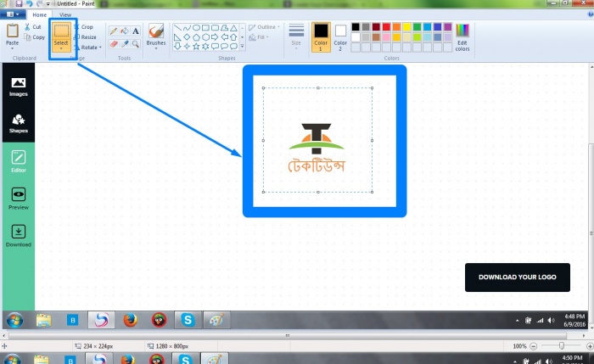Select the Color picker eyedropper
Screen dimensions: 594x364
(124, 44)
